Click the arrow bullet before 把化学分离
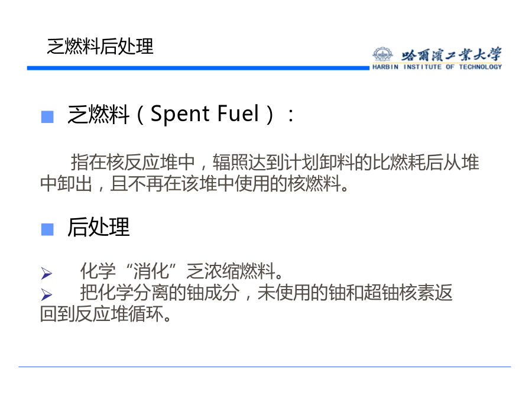Image resolution: width=532 pixels, height=399 pixels. pos(46,294)
